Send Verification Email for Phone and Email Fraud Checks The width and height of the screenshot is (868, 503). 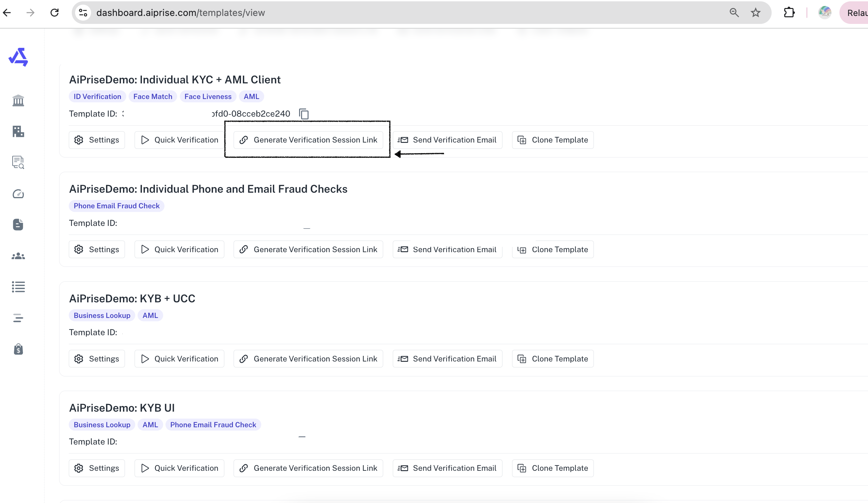coord(447,249)
